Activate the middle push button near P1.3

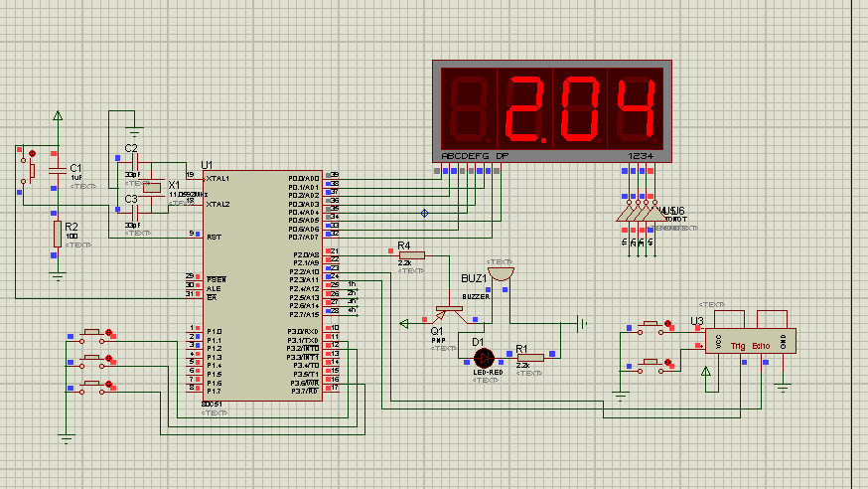92,361
